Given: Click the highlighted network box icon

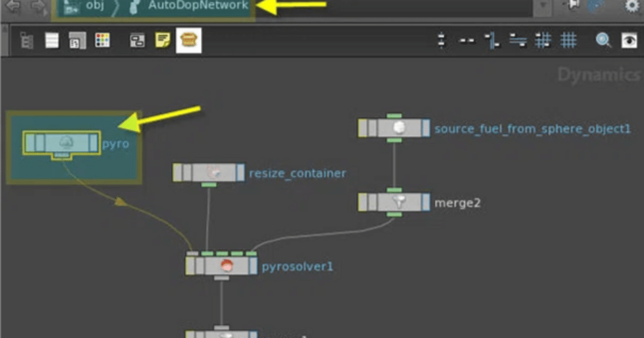Looking at the screenshot, I should coord(189,40).
